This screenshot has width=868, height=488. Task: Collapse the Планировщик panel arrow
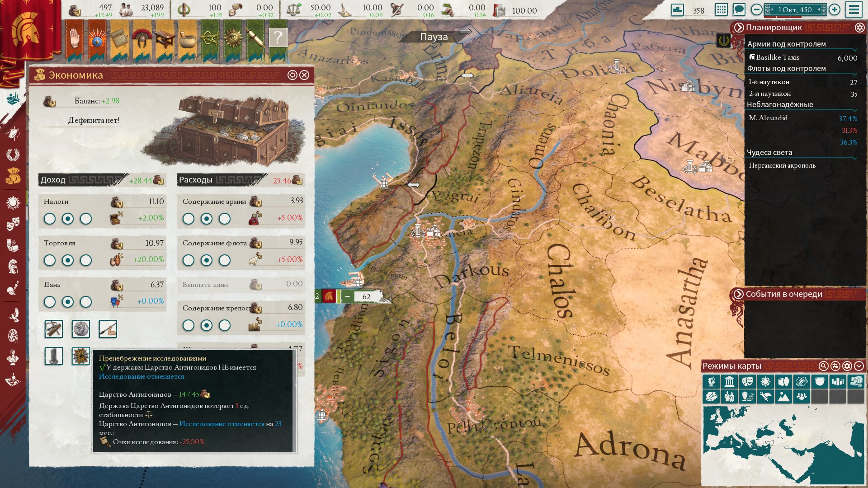coord(739,28)
